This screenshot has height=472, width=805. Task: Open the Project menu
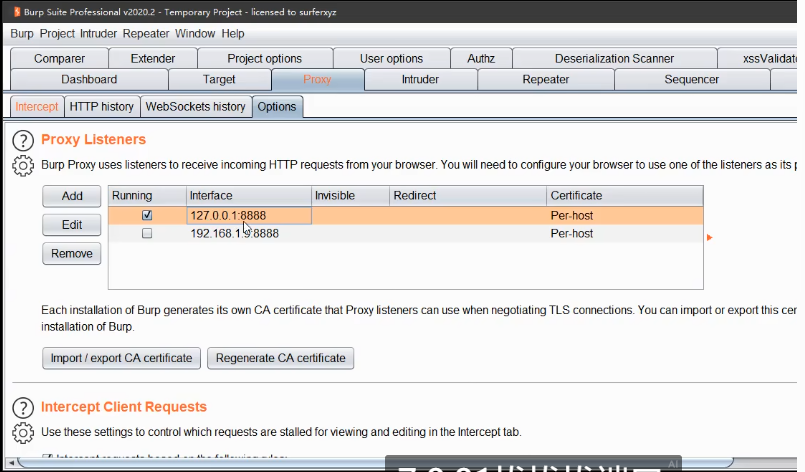pos(57,33)
